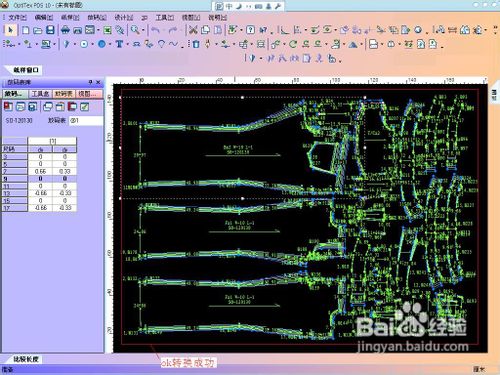Click 0.33 dy value in row 7

tap(65, 171)
